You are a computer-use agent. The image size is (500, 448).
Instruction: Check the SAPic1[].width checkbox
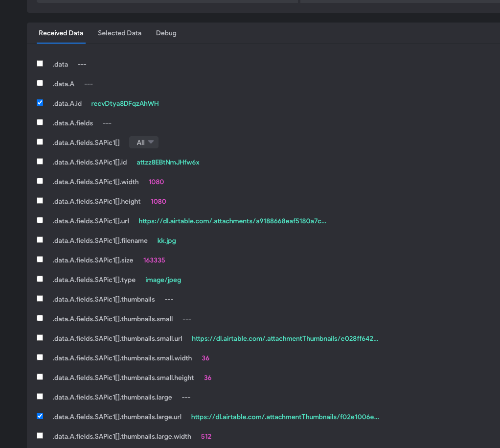pos(40,181)
